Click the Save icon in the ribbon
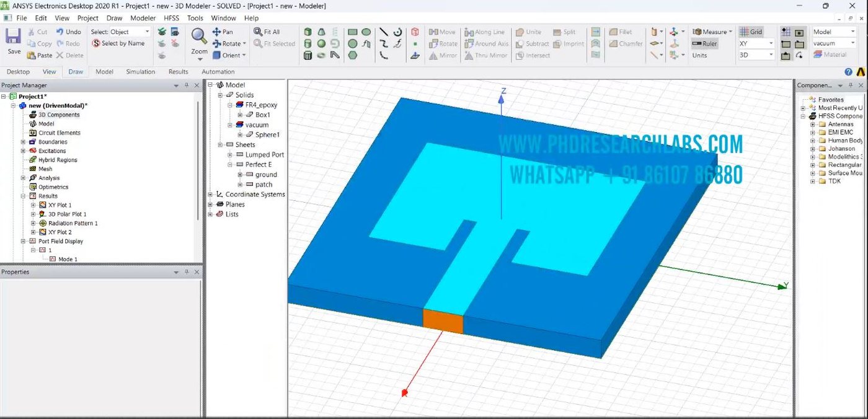This screenshot has width=868, height=419. 14,37
